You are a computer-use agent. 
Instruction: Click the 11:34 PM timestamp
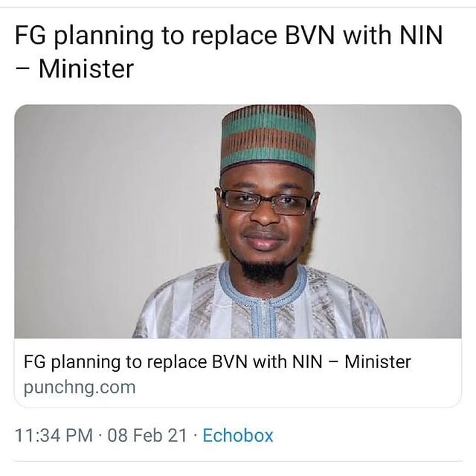pos(54,435)
